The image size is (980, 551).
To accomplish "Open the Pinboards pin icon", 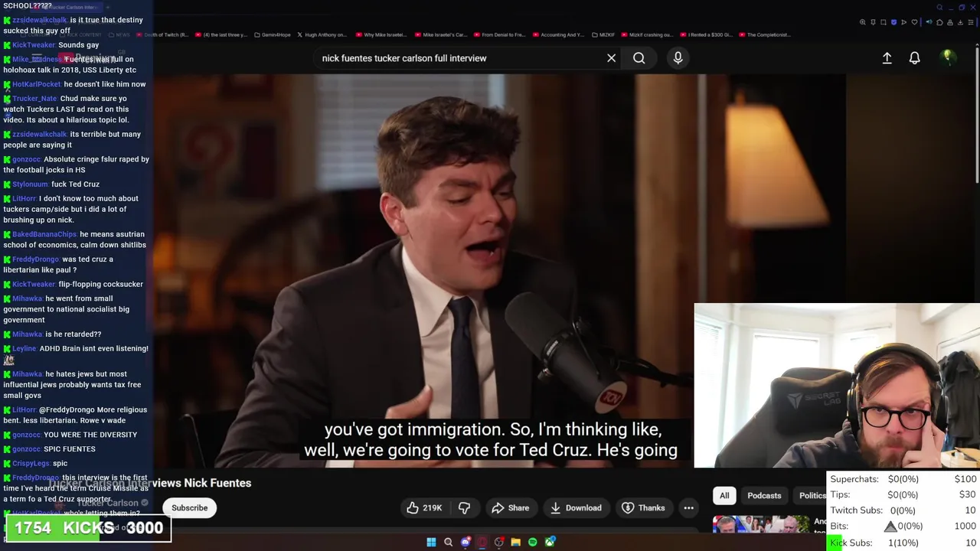I will (873, 22).
